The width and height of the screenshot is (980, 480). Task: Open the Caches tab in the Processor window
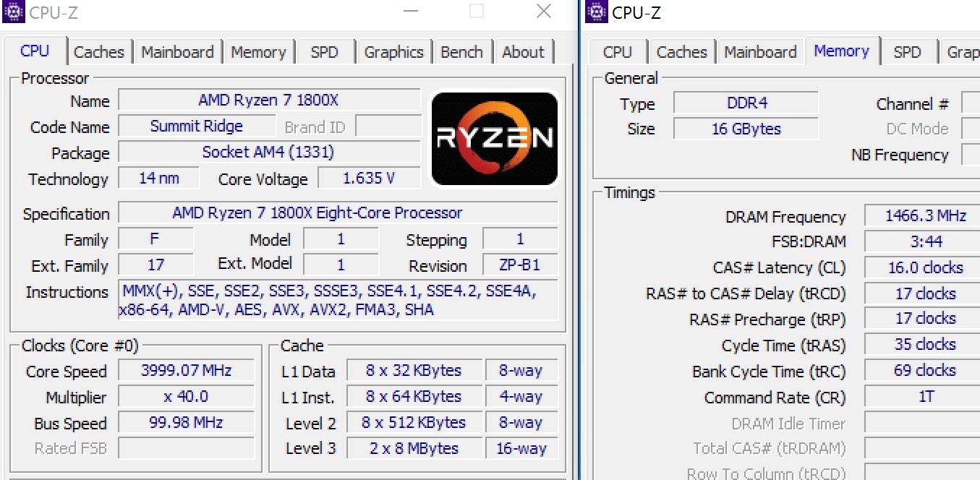(x=99, y=52)
